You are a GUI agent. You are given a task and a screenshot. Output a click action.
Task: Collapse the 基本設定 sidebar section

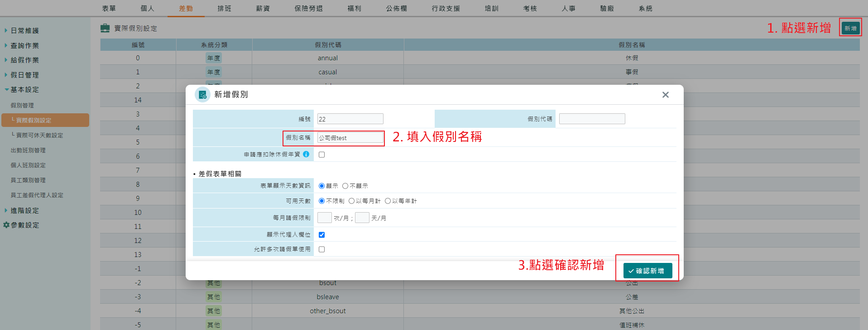(25, 89)
